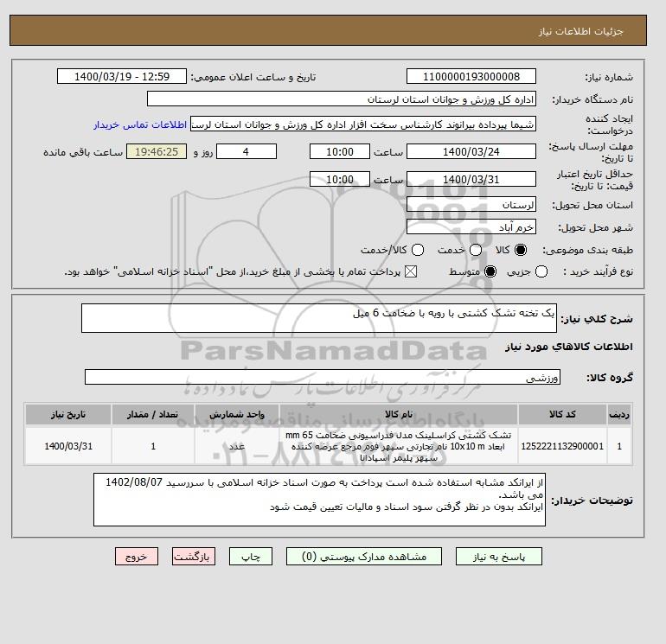Click the request creator name field

[x=363, y=124]
